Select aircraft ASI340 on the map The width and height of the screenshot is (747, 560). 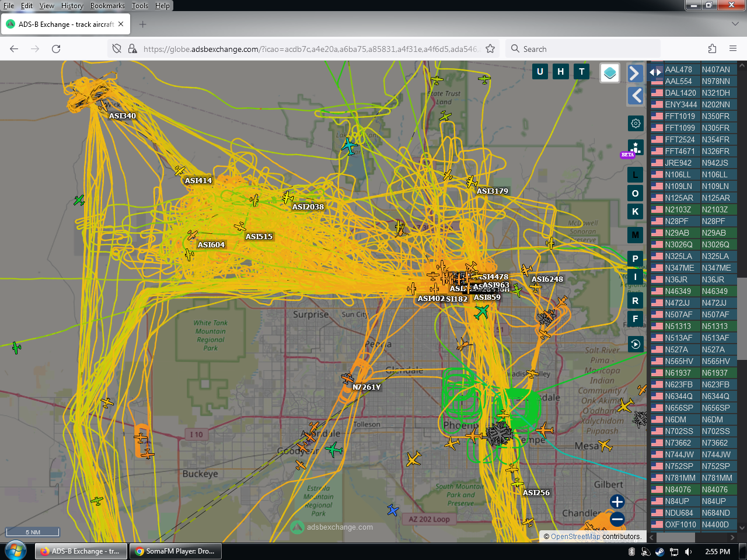pyautogui.click(x=103, y=106)
